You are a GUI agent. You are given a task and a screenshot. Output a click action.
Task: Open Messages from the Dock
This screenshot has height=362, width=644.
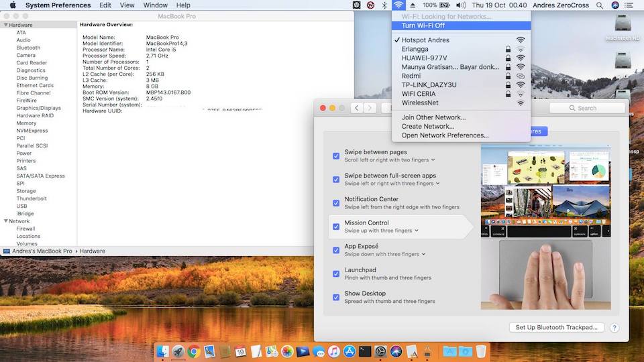[x=318, y=351]
